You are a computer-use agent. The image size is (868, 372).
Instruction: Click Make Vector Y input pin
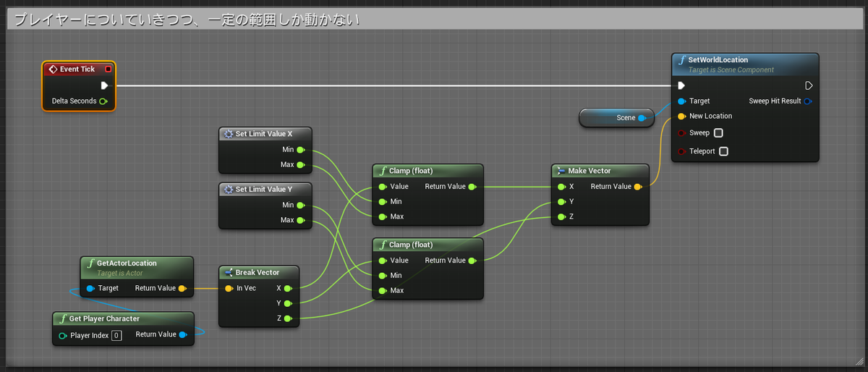tap(561, 201)
